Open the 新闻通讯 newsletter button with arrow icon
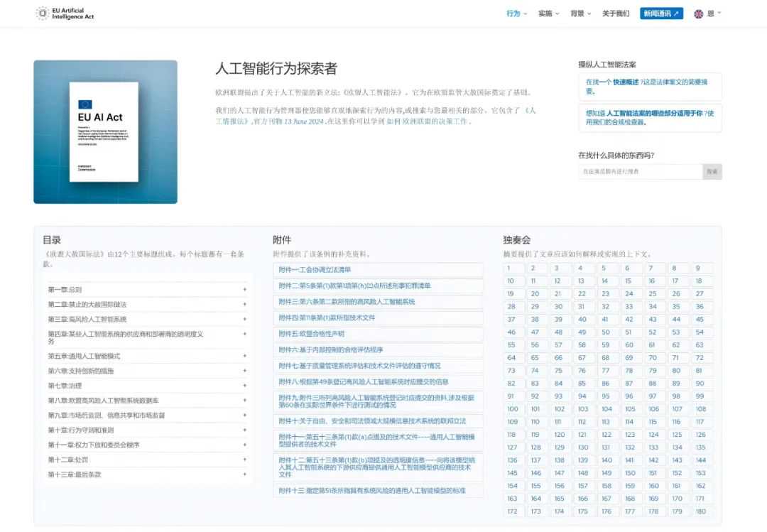Screen dimensions: 767x532 pyautogui.click(x=659, y=13)
